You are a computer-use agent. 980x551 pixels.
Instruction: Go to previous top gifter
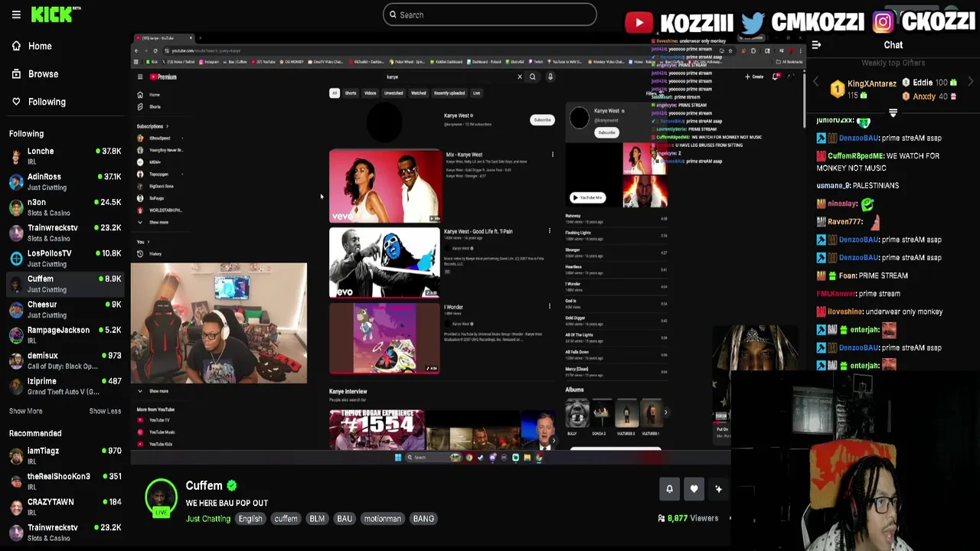[x=815, y=82]
